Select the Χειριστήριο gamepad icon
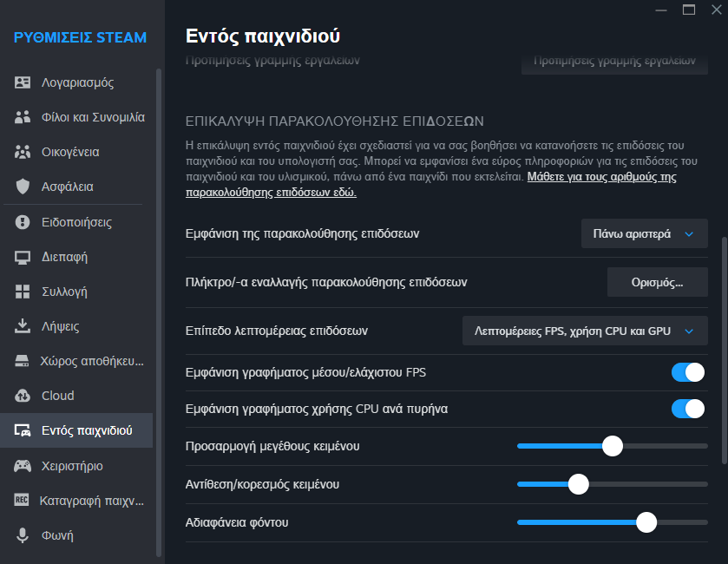Screen dimensions: 728x564 coord(23,466)
